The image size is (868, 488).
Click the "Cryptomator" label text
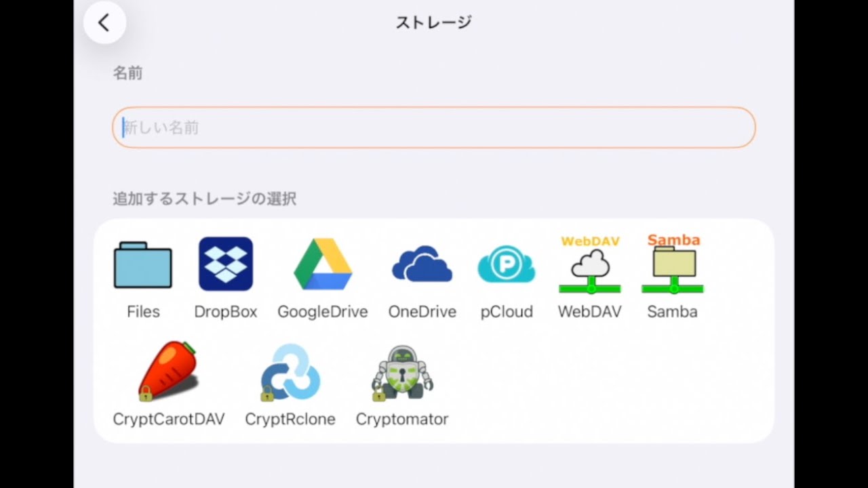[x=402, y=419]
